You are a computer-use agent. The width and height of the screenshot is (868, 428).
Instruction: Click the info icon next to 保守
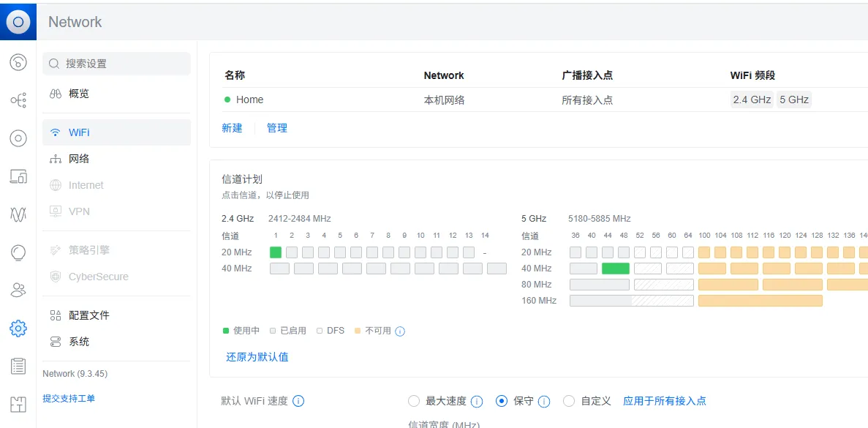pos(544,402)
